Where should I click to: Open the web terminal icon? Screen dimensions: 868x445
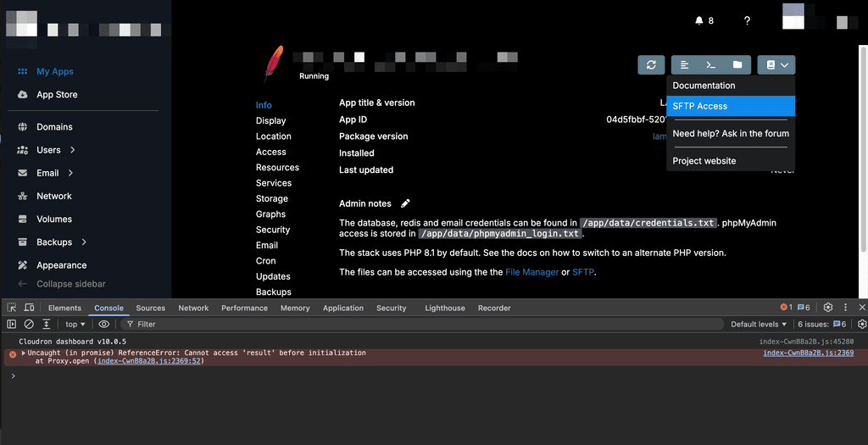point(711,64)
